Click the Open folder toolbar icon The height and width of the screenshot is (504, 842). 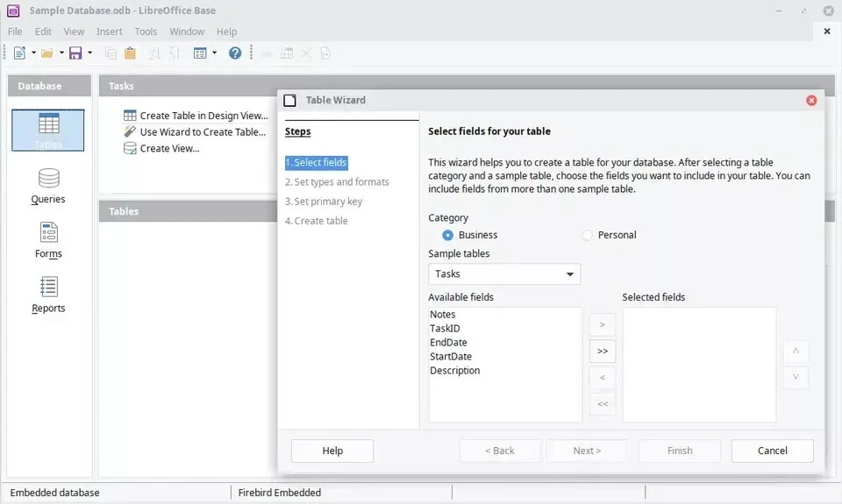coord(47,53)
